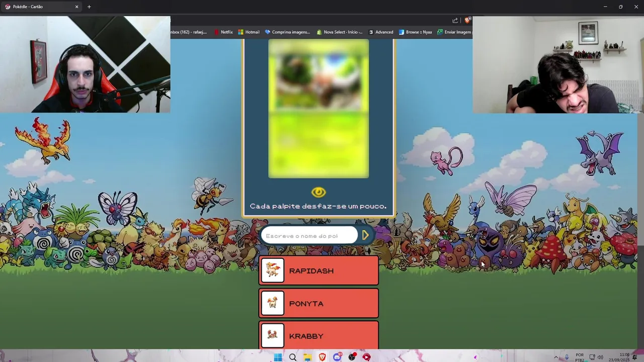Click the pink Mew sprite in background
Viewport: 644px width, 362px height.
[447, 160]
